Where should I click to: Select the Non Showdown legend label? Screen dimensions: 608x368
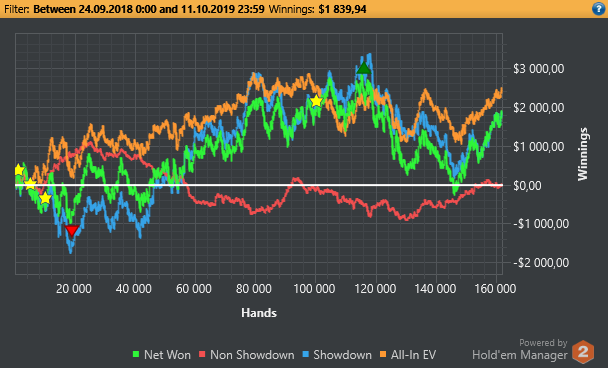[x=252, y=355]
